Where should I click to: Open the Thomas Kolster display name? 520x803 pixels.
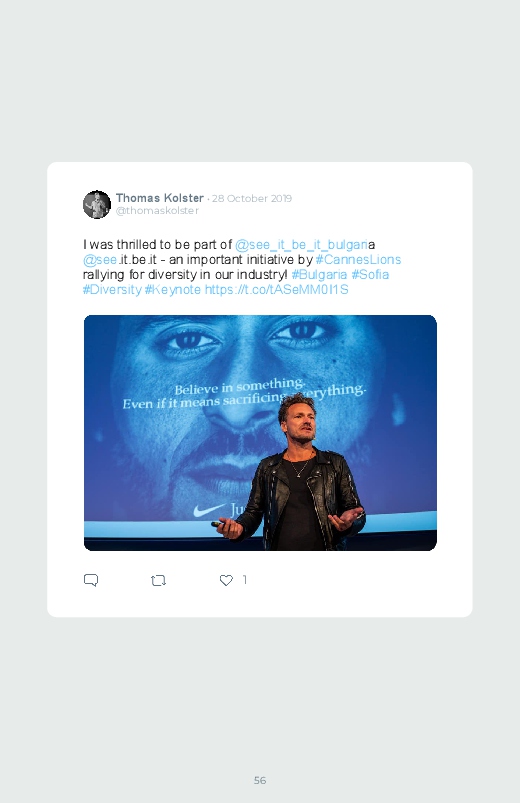pyautogui.click(x=160, y=198)
